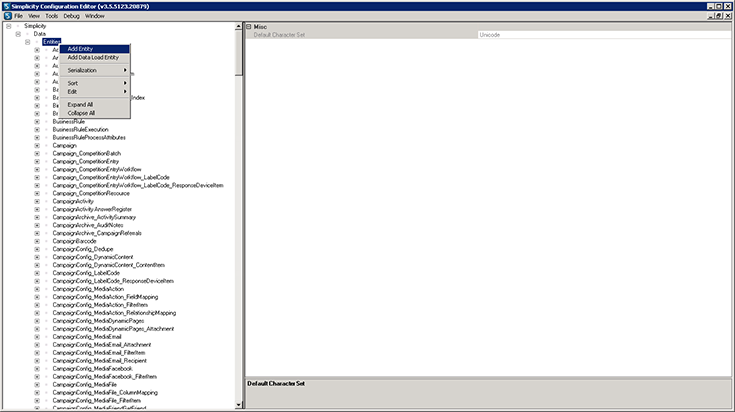Expand the CampaignActivity node
This screenshot has height=412, width=735.
(x=37, y=202)
